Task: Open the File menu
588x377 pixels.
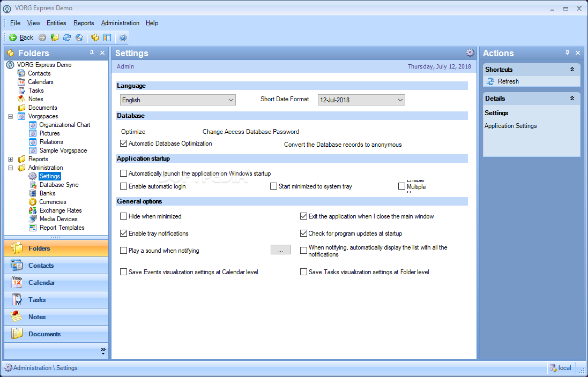Action: pos(15,23)
